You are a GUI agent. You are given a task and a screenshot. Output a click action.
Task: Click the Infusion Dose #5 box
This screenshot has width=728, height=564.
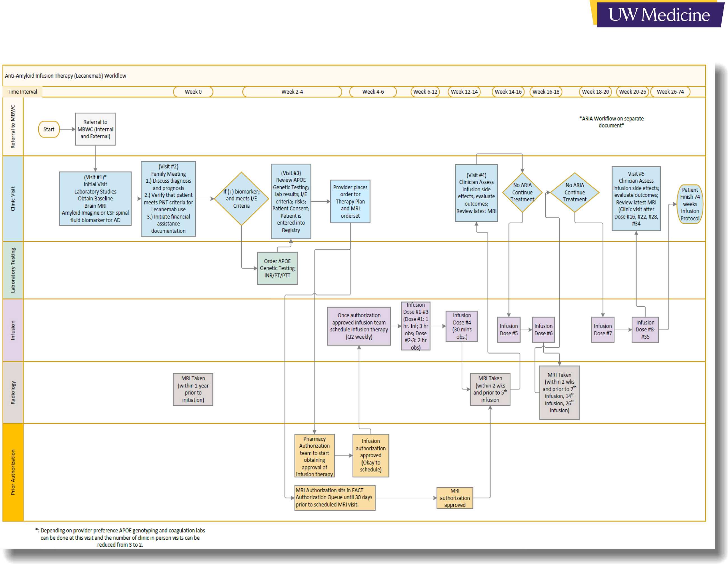(509, 330)
